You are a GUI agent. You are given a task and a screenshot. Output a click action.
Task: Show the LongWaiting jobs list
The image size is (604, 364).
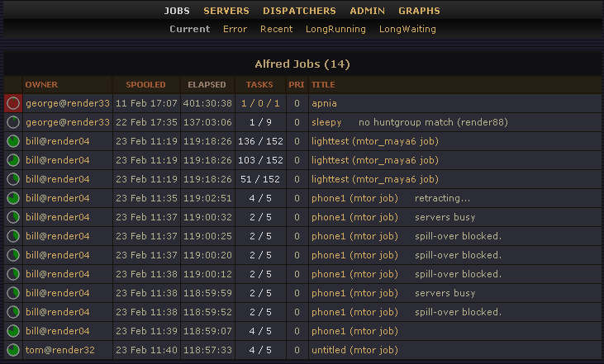(407, 29)
